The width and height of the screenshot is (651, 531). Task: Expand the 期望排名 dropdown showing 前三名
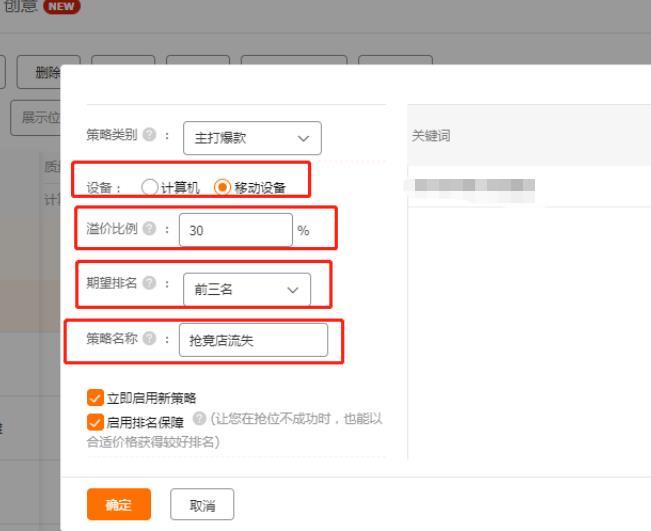[246, 289]
